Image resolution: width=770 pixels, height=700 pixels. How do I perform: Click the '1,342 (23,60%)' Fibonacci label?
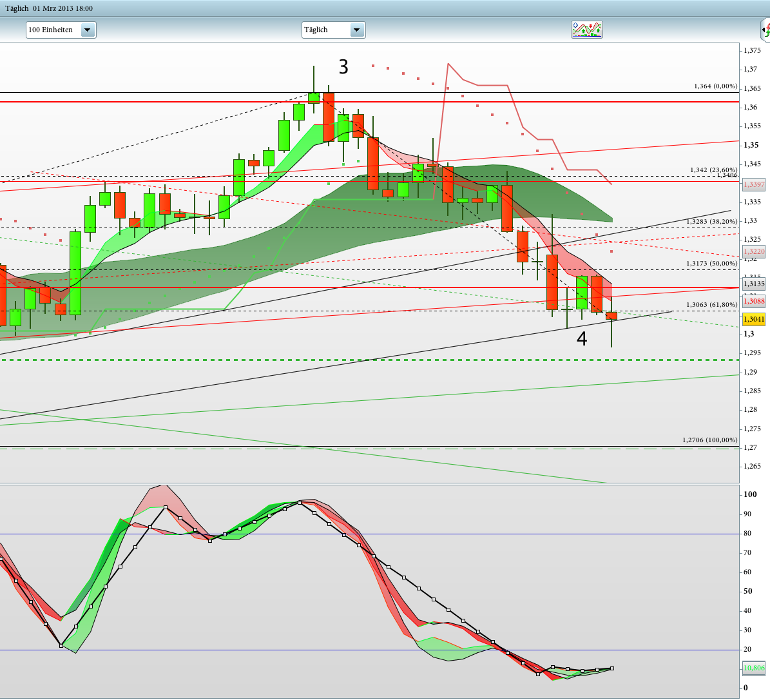coord(713,170)
